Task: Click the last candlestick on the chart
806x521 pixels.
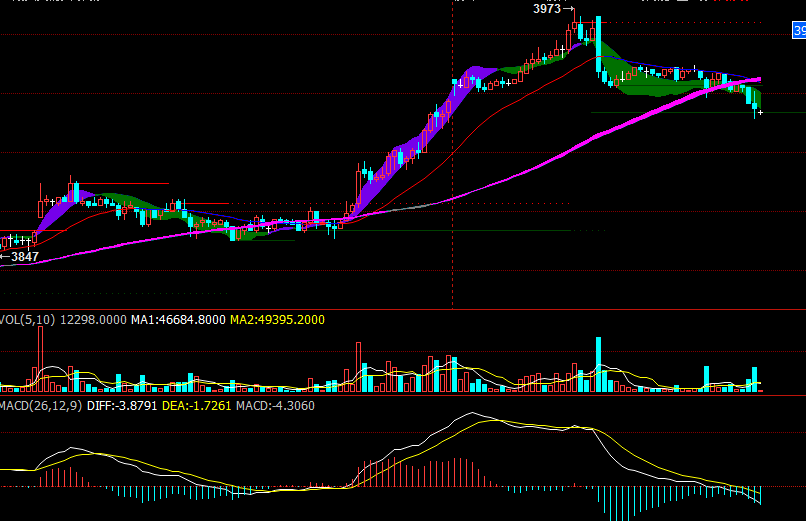Action: coord(761,112)
